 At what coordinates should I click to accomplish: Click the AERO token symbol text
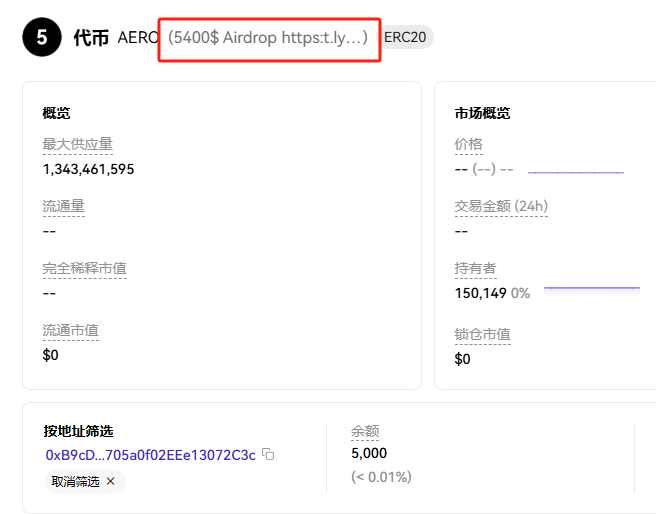pos(138,37)
